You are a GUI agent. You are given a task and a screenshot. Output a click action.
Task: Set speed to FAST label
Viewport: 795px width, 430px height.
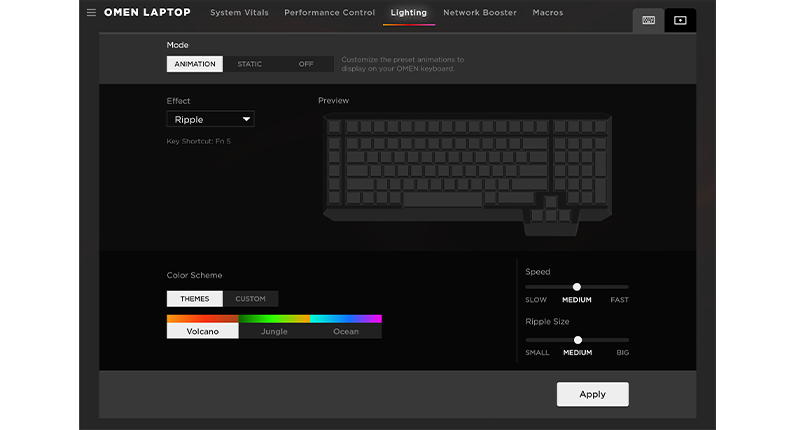[x=620, y=300]
